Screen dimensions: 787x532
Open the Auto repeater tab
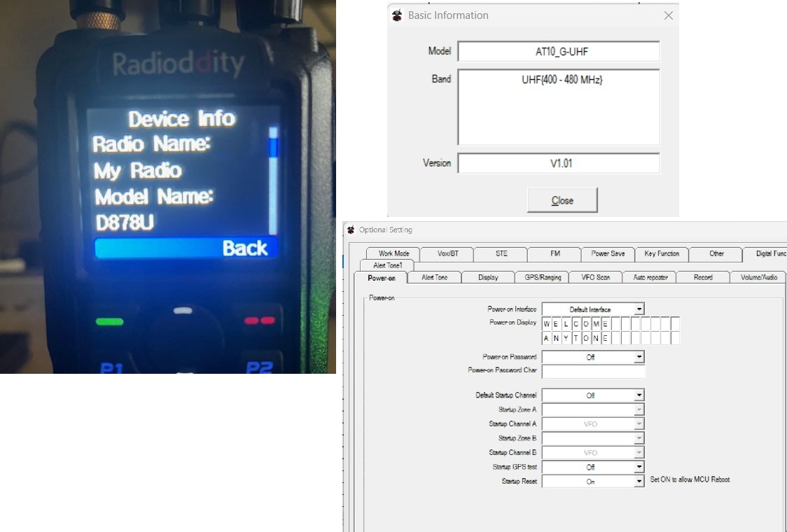[650, 277]
